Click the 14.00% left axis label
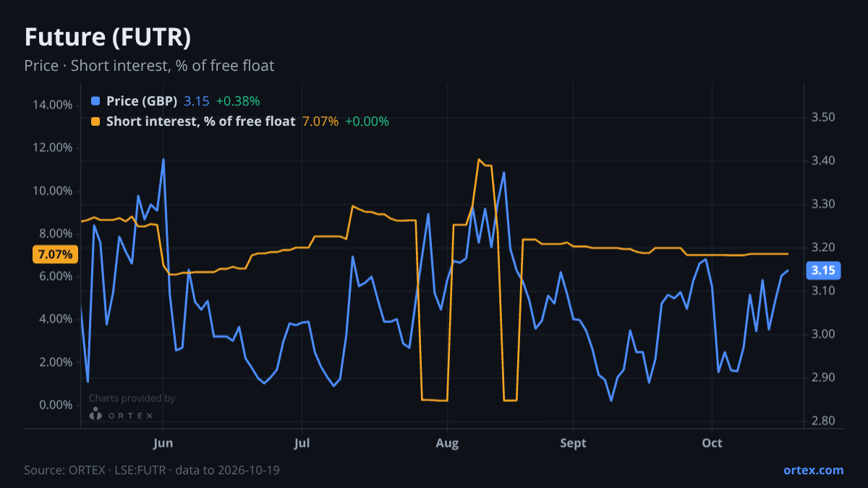Viewport: 868px width, 488px height. [53, 105]
